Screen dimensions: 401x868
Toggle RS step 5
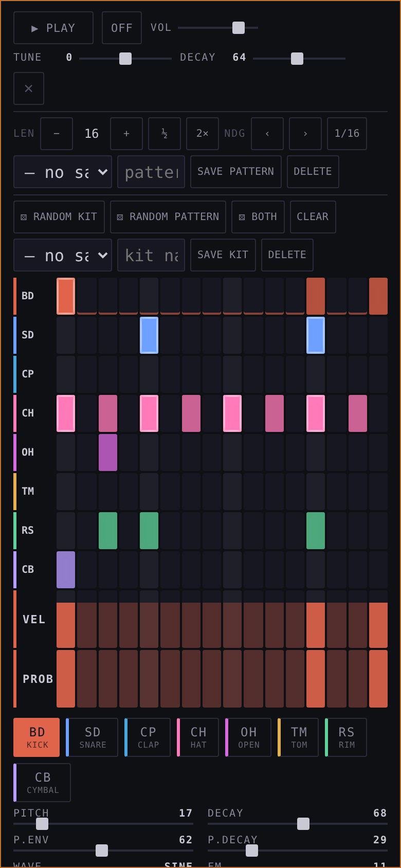[x=149, y=531]
